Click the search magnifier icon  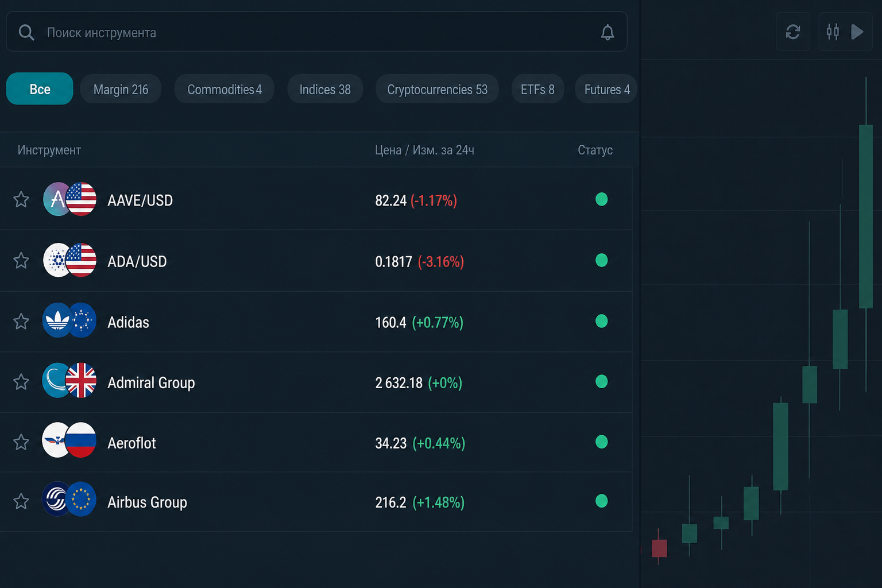[x=26, y=32]
